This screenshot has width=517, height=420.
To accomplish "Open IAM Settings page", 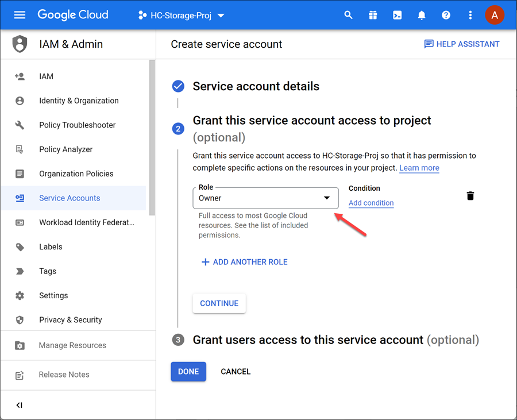I will click(x=74, y=295).
